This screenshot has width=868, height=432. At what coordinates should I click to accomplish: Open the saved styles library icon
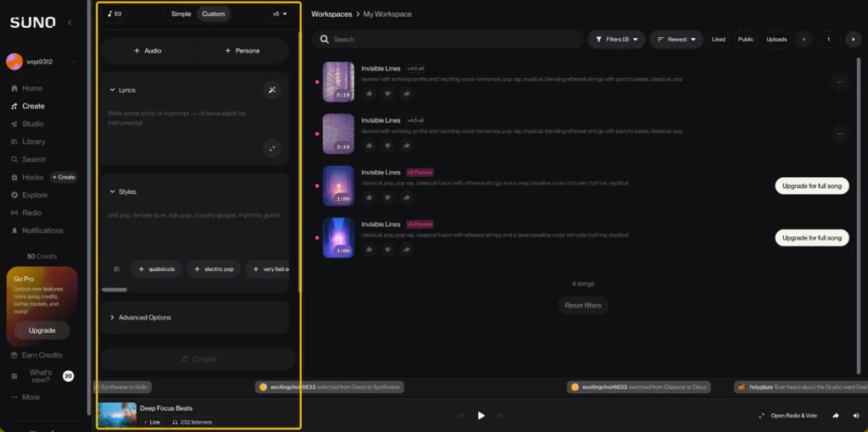click(117, 269)
